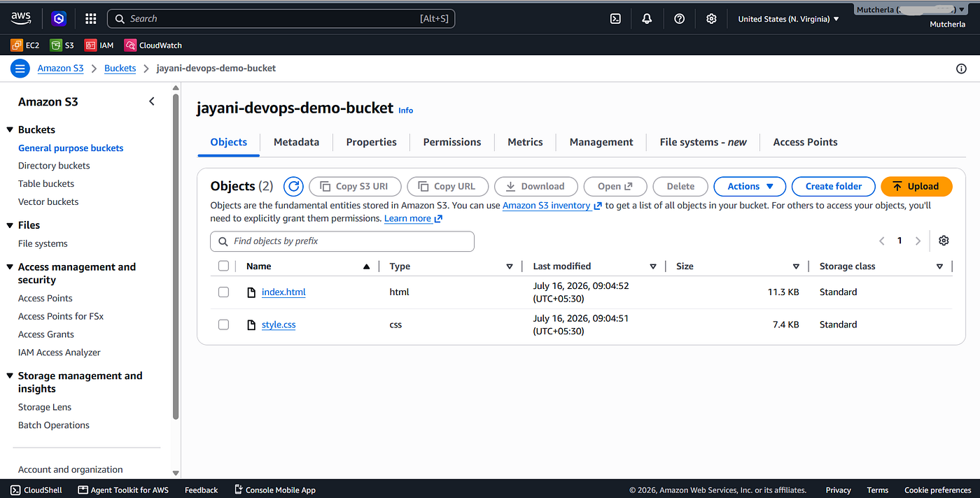Click the Download button
Image resolution: width=980 pixels, height=498 pixels.
535,186
